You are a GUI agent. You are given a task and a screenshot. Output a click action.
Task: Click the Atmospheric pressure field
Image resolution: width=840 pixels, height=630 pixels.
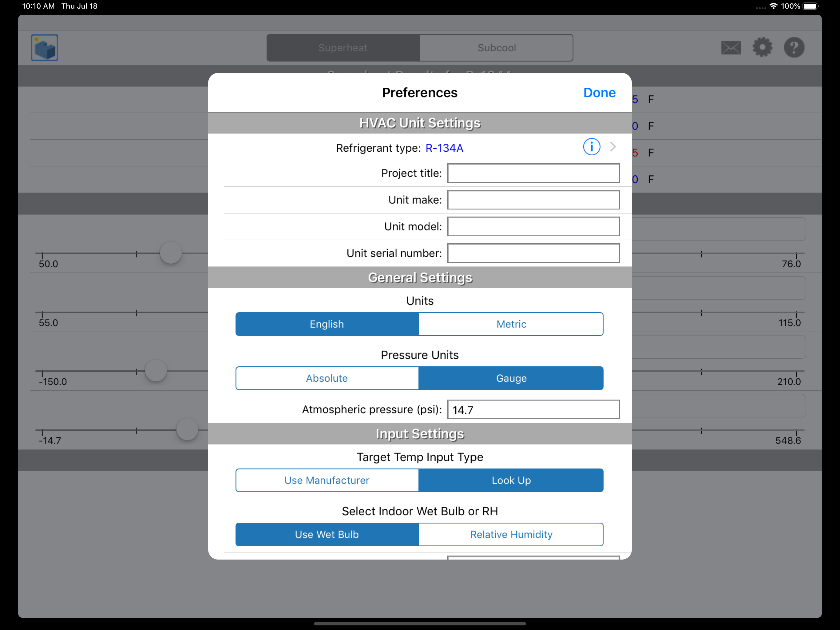point(533,410)
